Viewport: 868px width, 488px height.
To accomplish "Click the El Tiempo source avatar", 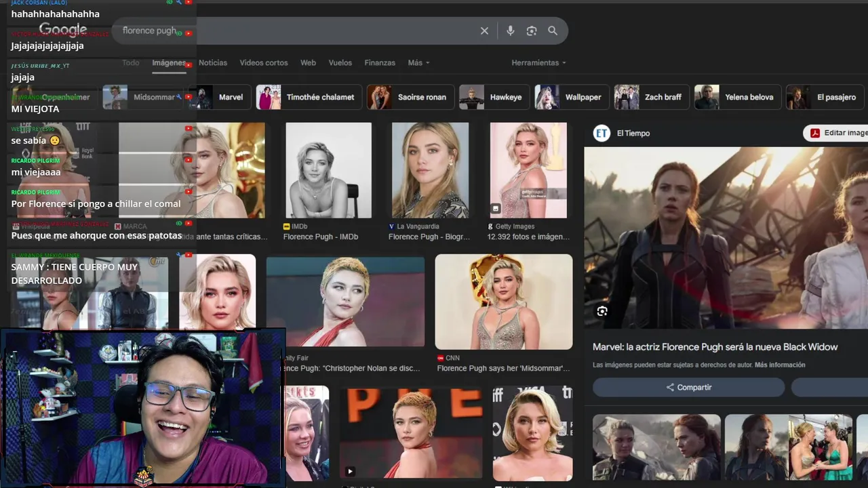I will (601, 134).
